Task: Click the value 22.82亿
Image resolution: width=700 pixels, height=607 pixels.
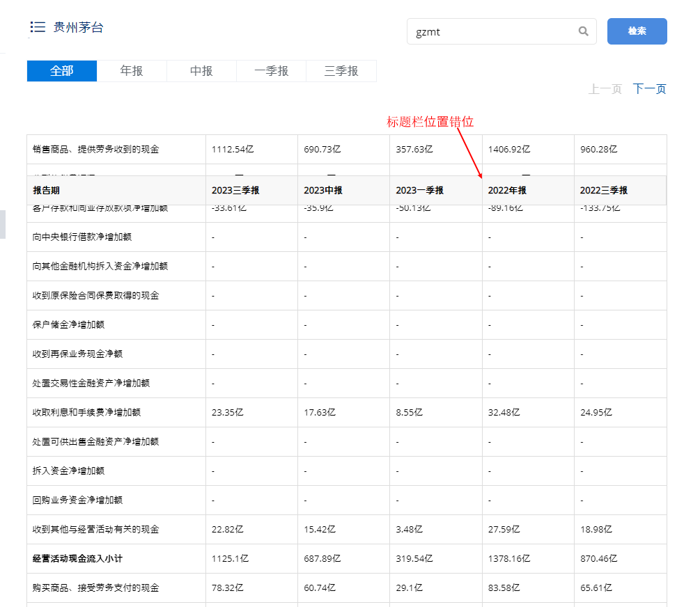Action: (227, 529)
